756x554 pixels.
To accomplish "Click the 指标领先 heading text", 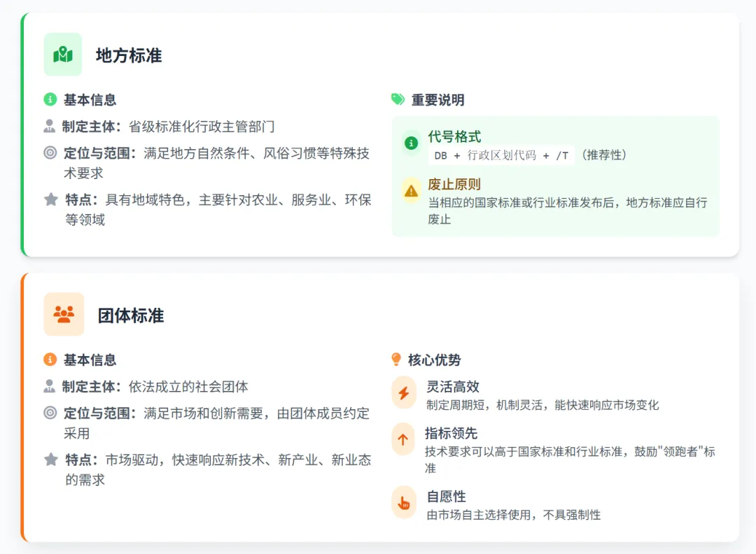I will 451,434.
